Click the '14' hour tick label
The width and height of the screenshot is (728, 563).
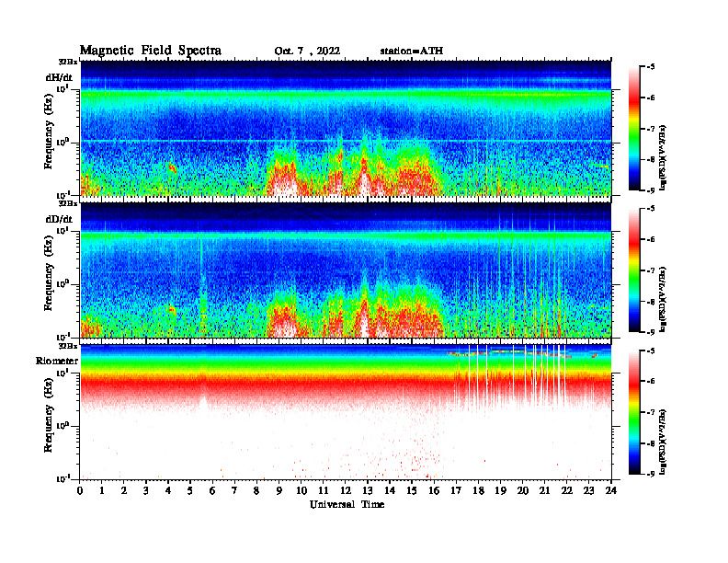390,491
